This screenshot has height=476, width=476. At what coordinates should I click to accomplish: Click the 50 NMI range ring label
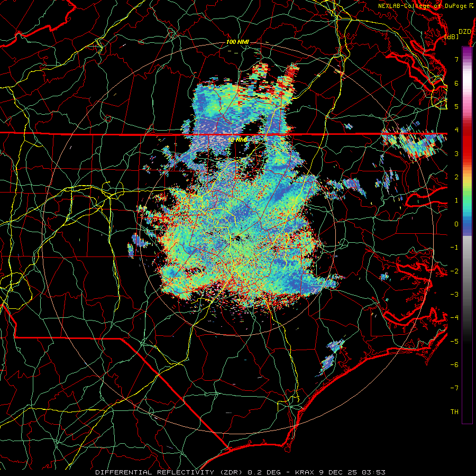pyautogui.click(x=237, y=140)
